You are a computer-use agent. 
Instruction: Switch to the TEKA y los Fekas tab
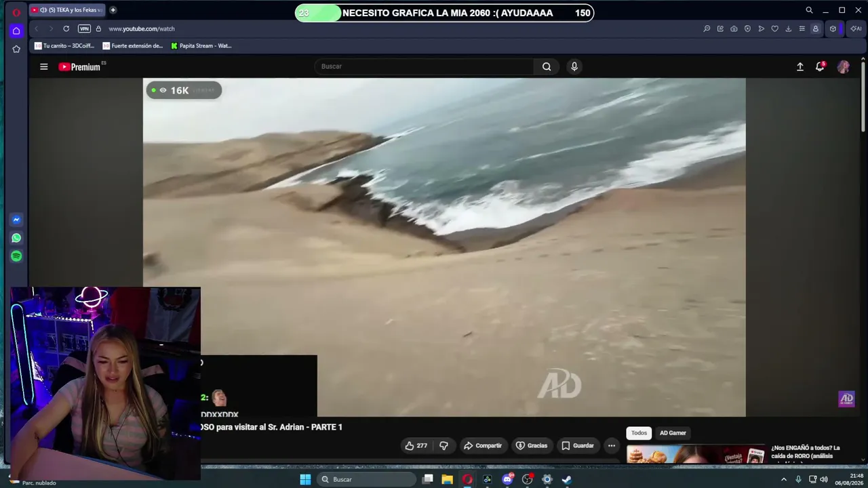[x=66, y=10]
